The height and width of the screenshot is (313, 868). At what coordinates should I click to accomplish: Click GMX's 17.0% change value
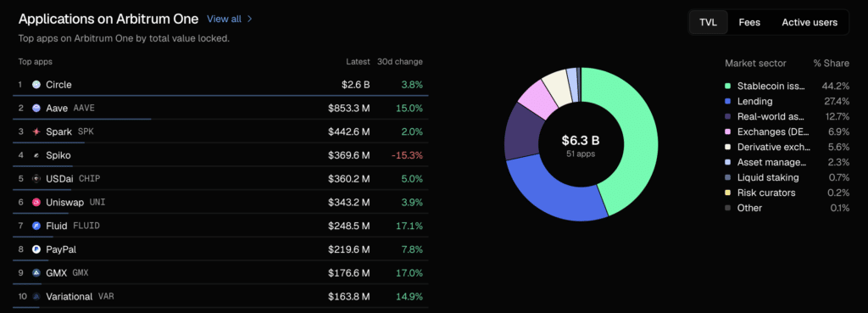(x=409, y=273)
